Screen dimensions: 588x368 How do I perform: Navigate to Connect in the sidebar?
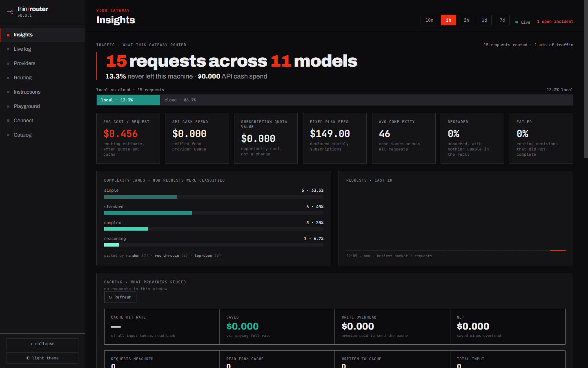coord(42,121)
